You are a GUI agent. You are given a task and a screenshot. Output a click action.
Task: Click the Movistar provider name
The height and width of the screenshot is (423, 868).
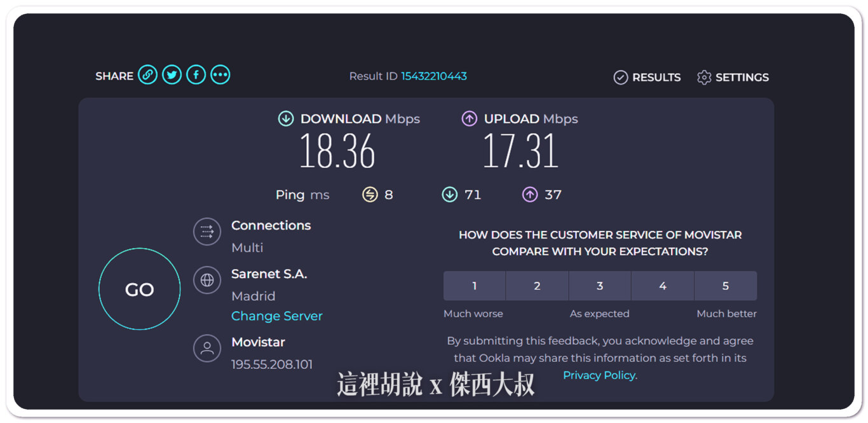point(258,342)
